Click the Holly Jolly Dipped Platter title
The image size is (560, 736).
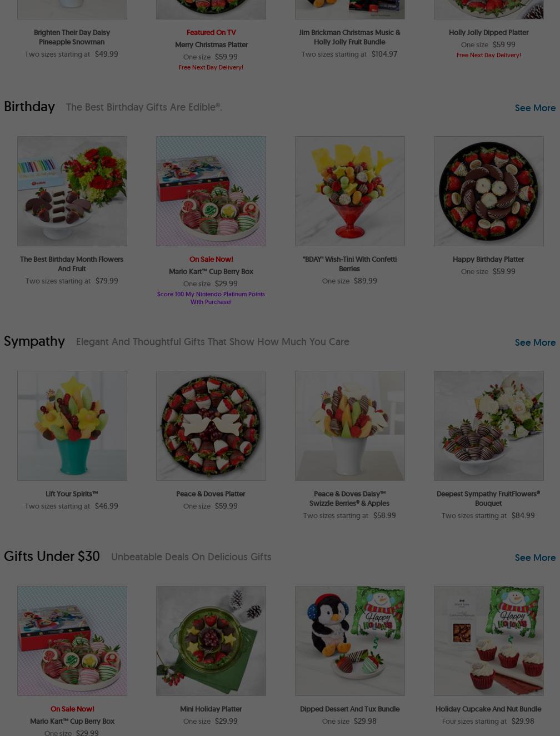tap(488, 32)
